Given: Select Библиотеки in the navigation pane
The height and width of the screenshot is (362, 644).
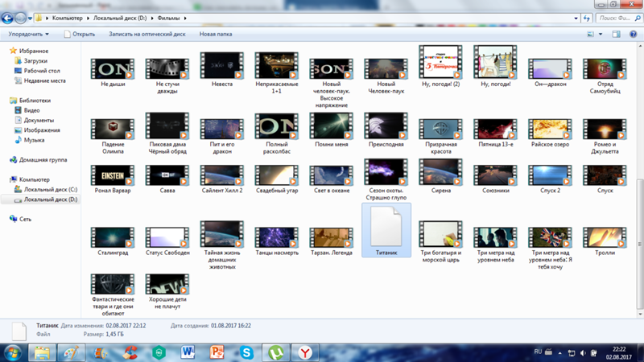Looking at the screenshot, I should click(x=35, y=100).
